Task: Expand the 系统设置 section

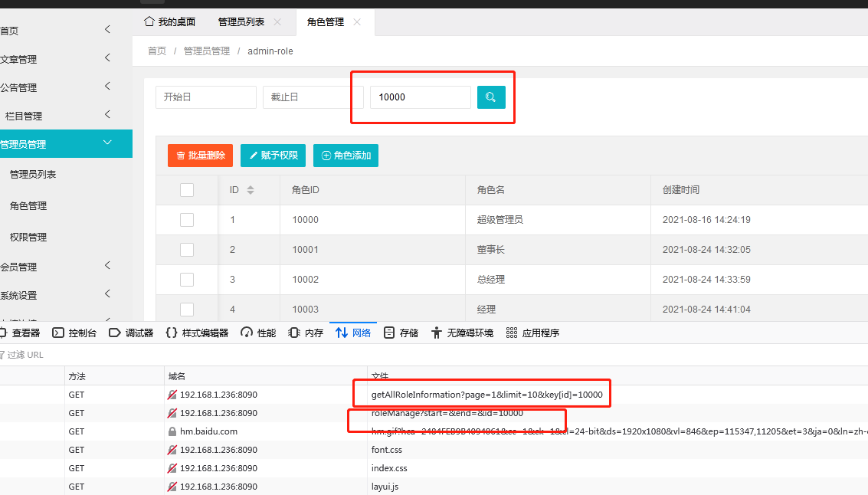Action: pos(65,294)
